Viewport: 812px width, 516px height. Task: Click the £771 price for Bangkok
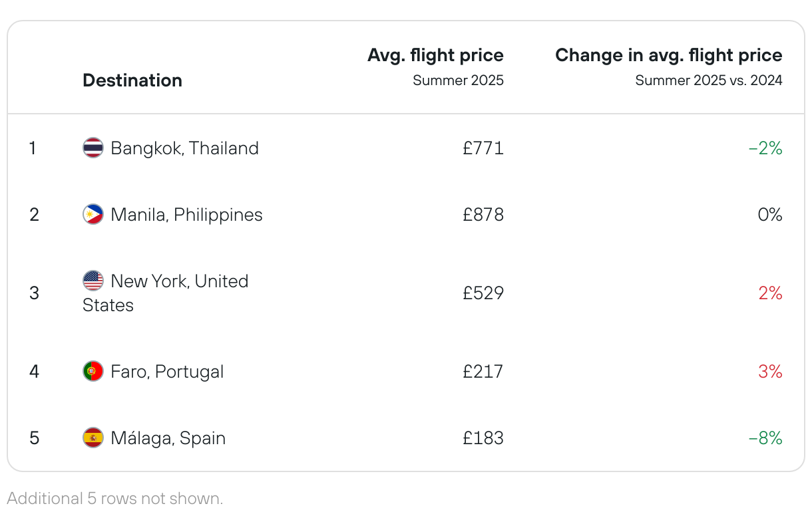pyautogui.click(x=483, y=148)
